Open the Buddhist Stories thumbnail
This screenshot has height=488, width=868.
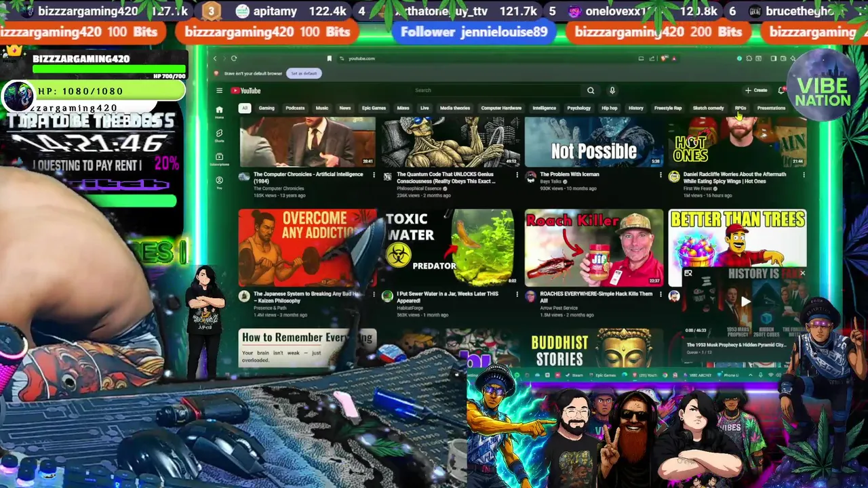594,348
